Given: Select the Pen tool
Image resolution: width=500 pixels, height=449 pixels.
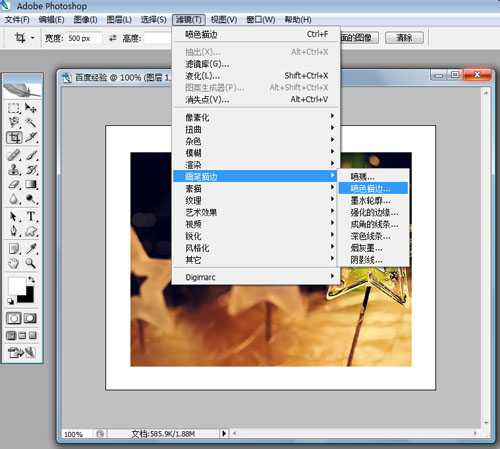Looking at the screenshot, I should pos(14,231).
